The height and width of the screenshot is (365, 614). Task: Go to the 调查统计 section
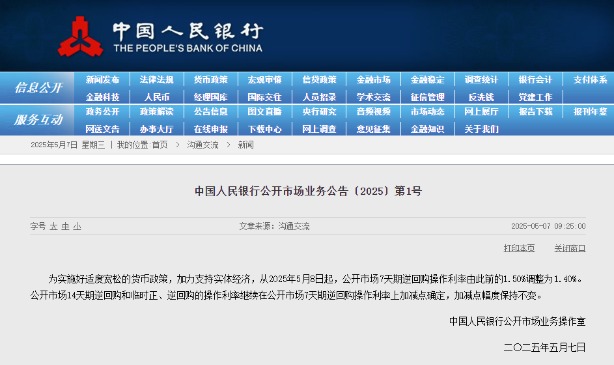click(481, 80)
